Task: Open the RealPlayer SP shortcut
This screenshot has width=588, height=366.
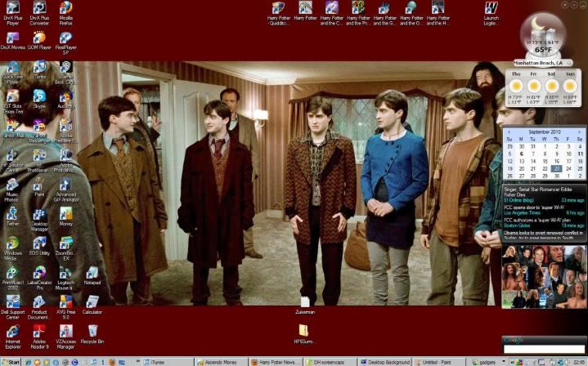Action: (66, 43)
